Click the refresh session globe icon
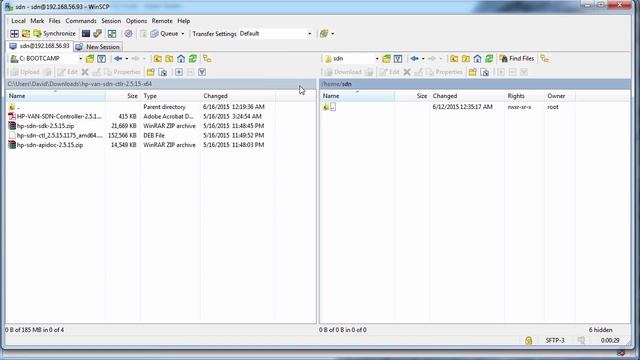Viewport: 640px width, 360px height. point(324,33)
